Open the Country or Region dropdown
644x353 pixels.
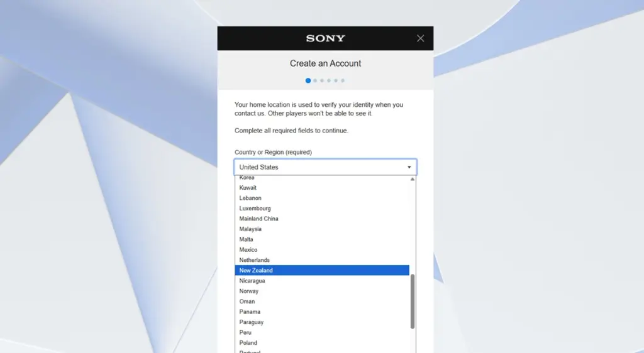tap(325, 167)
